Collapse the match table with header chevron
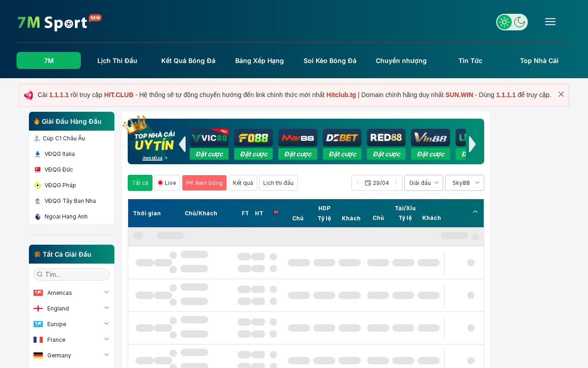The image size is (588, 368). click(x=475, y=212)
